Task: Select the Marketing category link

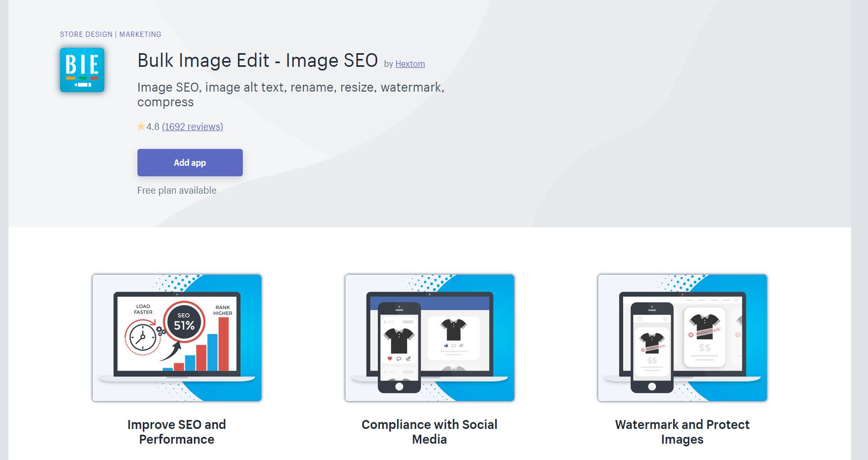Action: pyautogui.click(x=140, y=34)
